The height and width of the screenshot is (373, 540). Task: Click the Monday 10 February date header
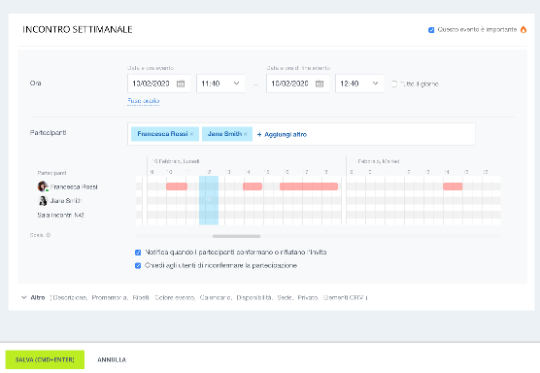pos(175,161)
